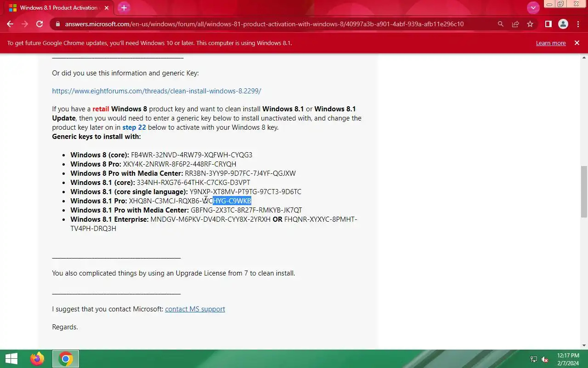This screenshot has height=368, width=588.
Task: Select the Windows 8.1 Product Activation tab
Action: point(58,8)
